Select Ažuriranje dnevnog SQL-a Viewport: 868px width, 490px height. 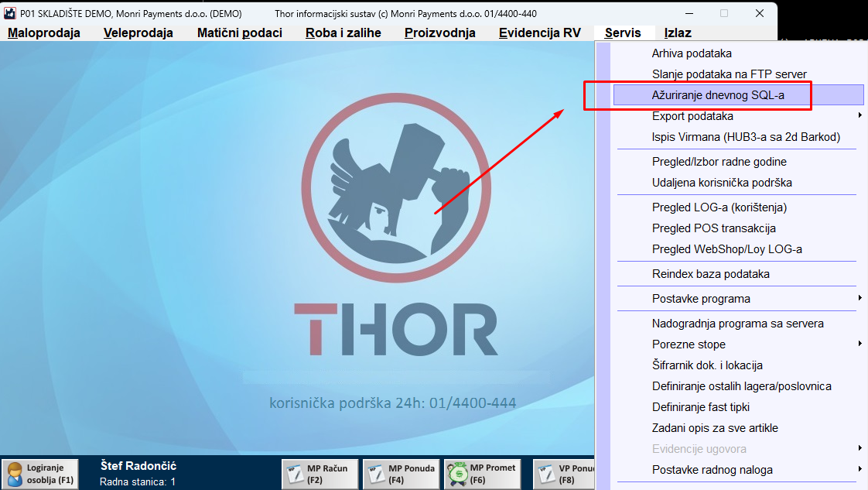[x=739, y=95]
